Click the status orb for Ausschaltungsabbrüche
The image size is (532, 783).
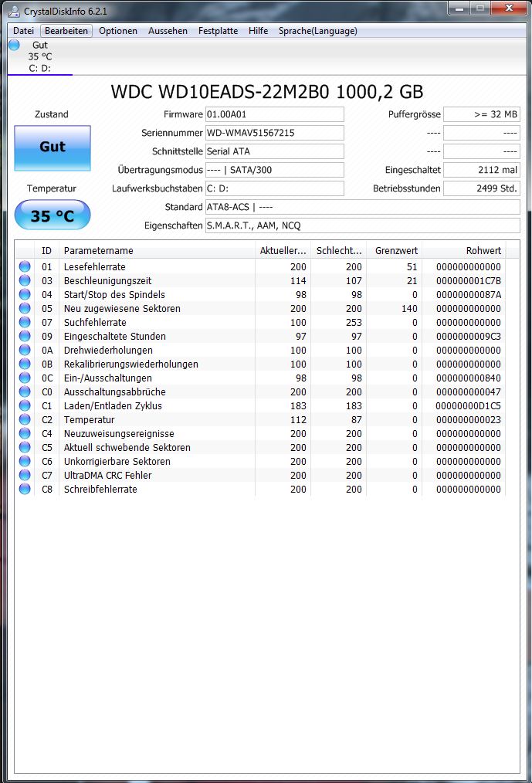(x=25, y=392)
